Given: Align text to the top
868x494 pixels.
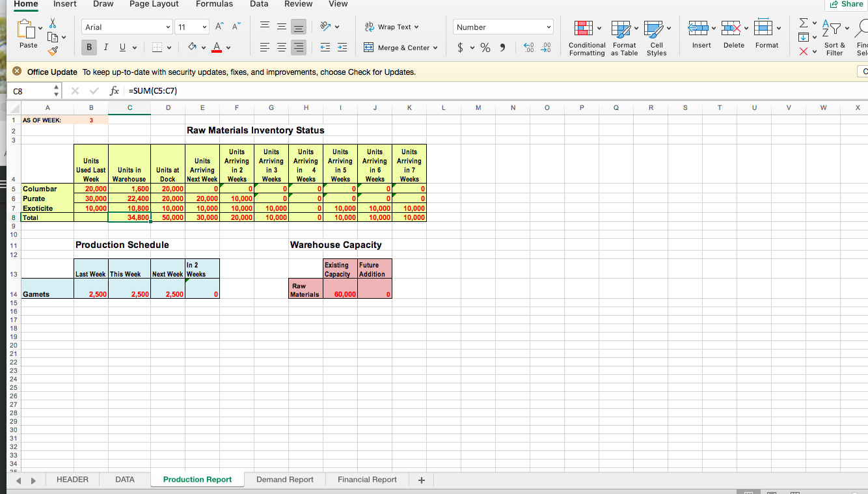Looking at the screenshot, I should [264, 27].
